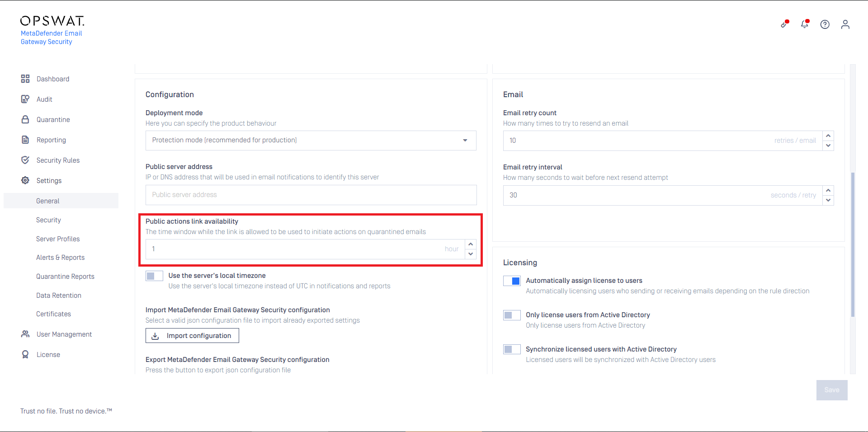Viewport: 868px width, 432px height.
Task: Increase Public actions link availability hours
Action: [471, 244]
